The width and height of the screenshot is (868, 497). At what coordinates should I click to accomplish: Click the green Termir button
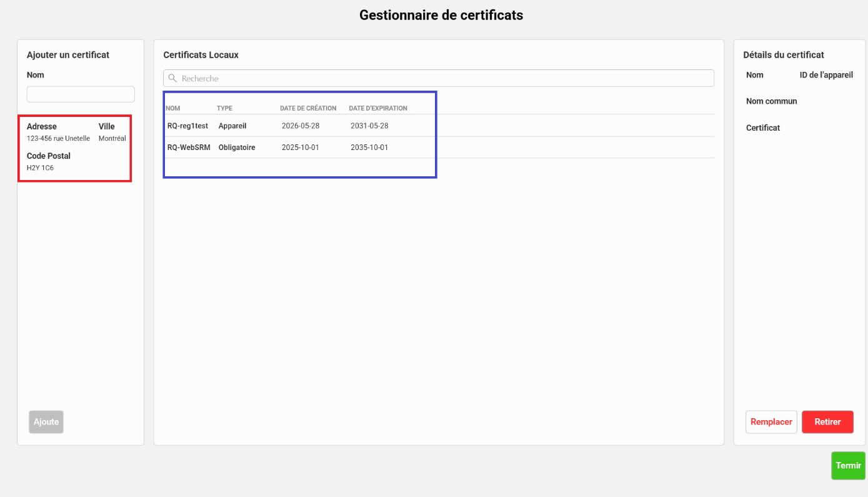pos(848,466)
